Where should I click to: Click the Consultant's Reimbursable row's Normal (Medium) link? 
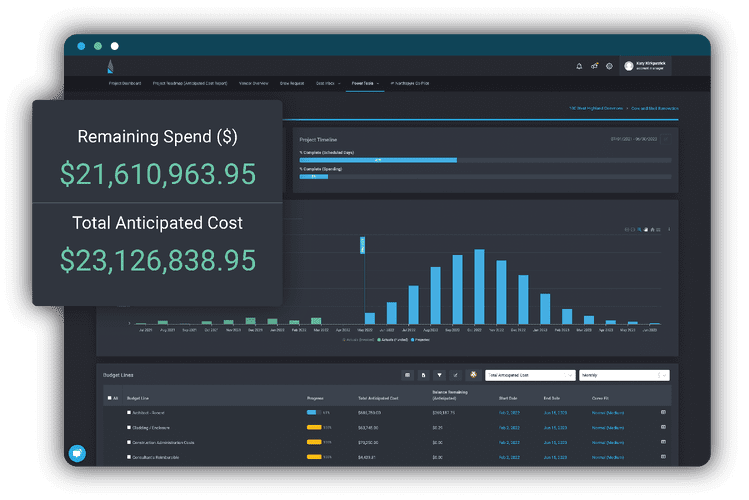[608, 457]
